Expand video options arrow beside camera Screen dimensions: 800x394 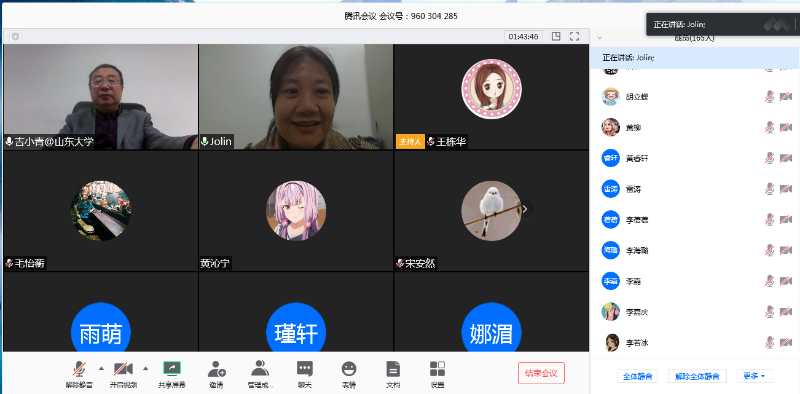point(145,368)
